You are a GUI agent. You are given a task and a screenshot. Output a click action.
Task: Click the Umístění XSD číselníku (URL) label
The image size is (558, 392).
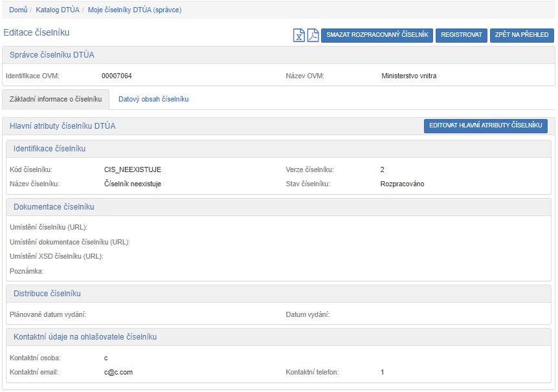click(x=56, y=256)
